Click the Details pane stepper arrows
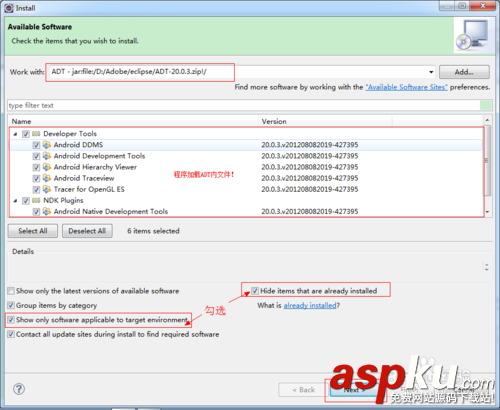This screenshot has height=410, width=500. click(487, 267)
